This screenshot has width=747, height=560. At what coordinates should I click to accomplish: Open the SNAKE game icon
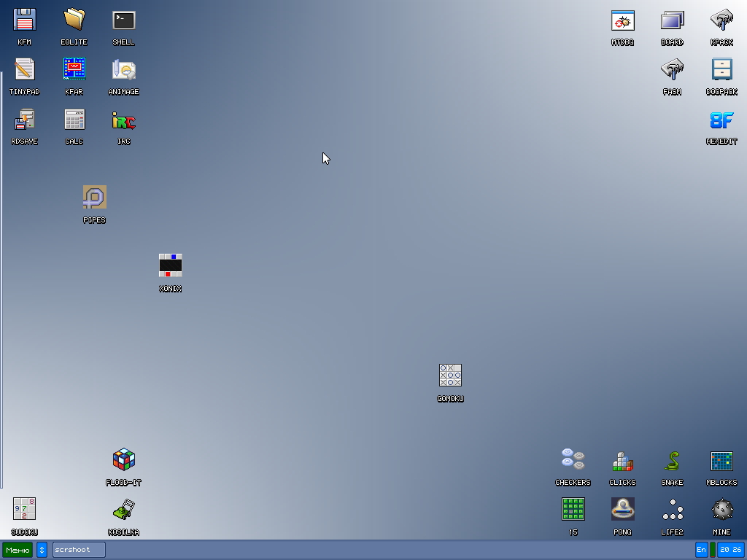coord(672,460)
